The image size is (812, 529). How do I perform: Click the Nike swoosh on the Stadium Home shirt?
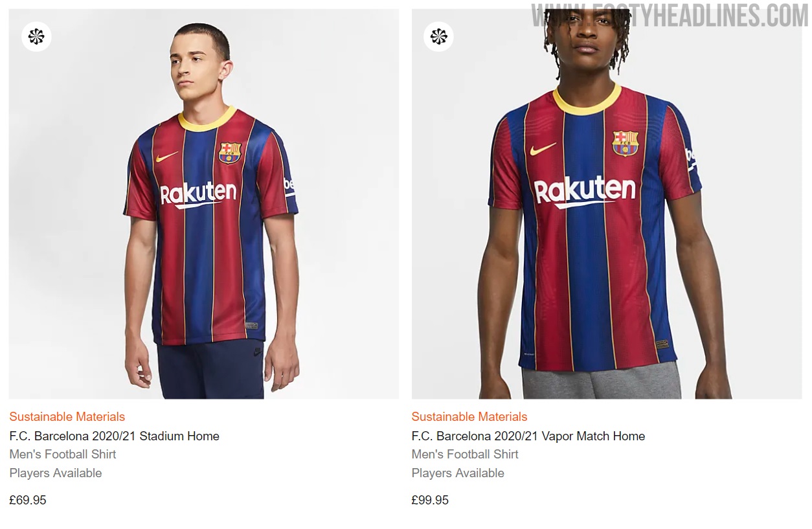(x=166, y=157)
